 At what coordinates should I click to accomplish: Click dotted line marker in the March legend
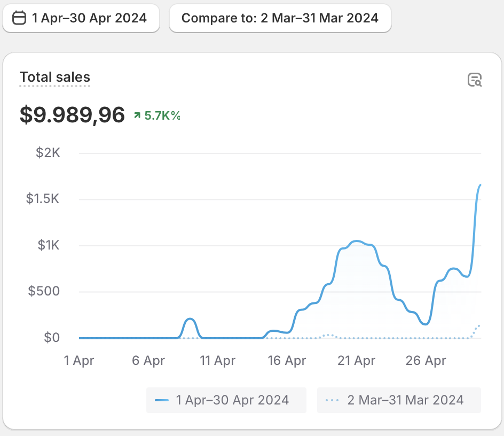click(332, 400)
